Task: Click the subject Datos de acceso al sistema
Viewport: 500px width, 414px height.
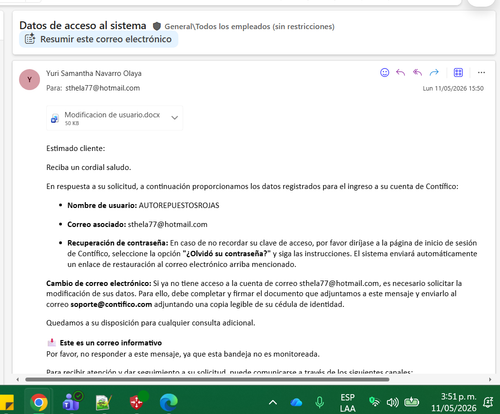Action: click(83, 25)
